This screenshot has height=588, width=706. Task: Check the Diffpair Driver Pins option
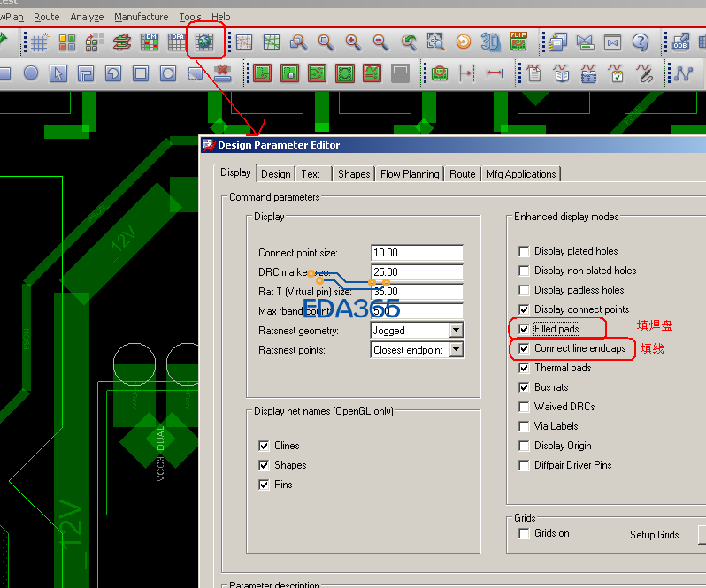[524, 465]
